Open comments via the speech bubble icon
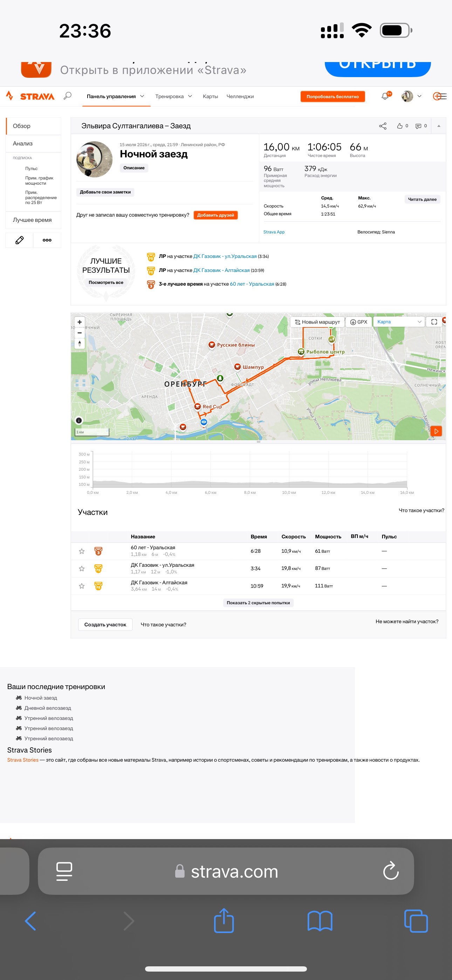 418,126
